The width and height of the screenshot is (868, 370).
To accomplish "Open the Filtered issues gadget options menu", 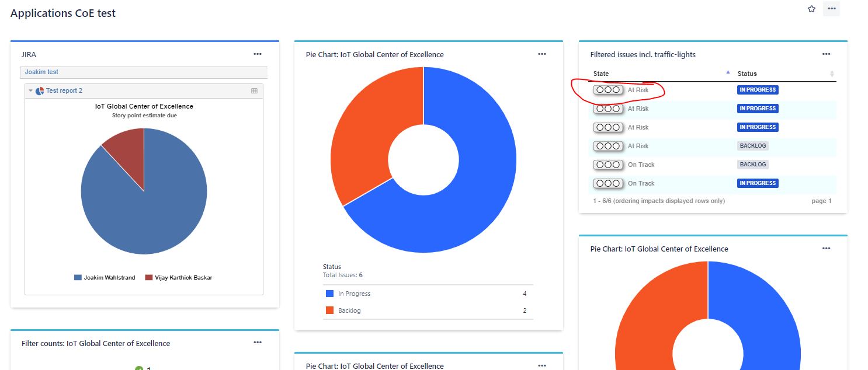I will 826,54.
